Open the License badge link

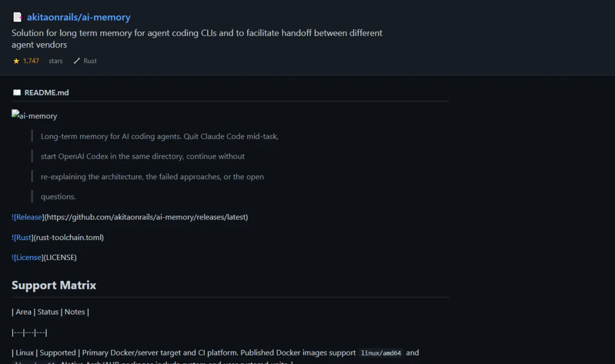(27, 258)
